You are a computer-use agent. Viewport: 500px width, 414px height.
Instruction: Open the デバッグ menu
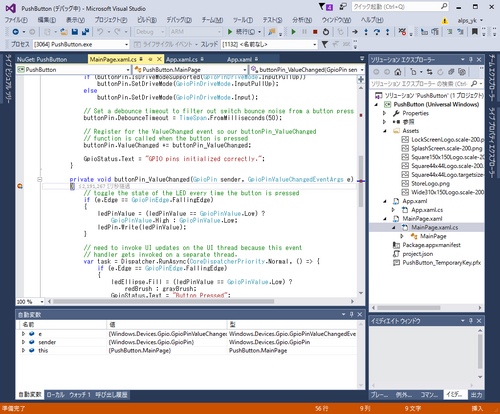coord(179,20)
